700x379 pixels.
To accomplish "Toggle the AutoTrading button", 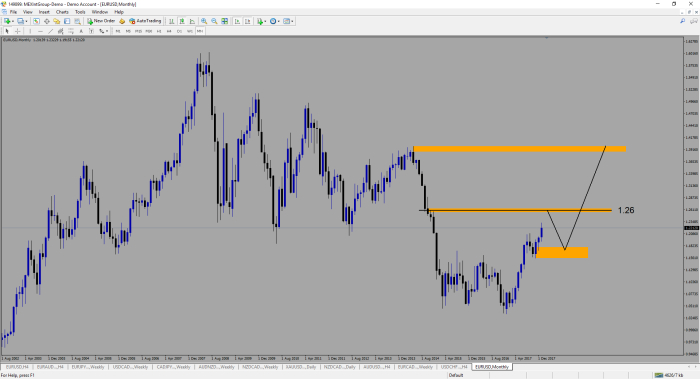I will point(145,21).
